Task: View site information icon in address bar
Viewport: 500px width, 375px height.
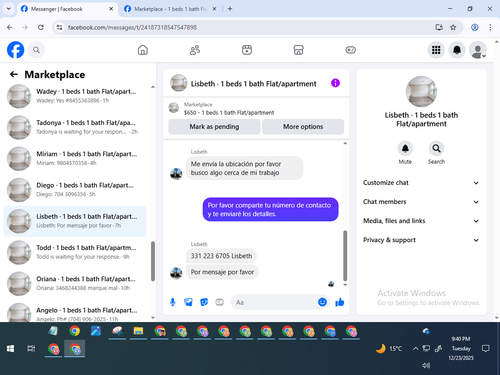Action: tap(59, 27)
